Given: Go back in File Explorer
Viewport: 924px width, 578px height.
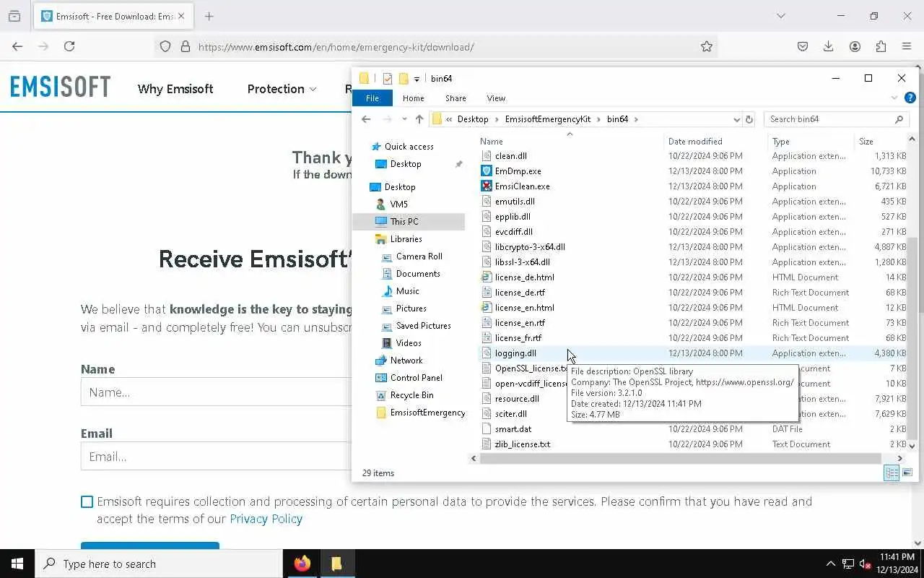Looking at the screenshot, I should point(366,119).
